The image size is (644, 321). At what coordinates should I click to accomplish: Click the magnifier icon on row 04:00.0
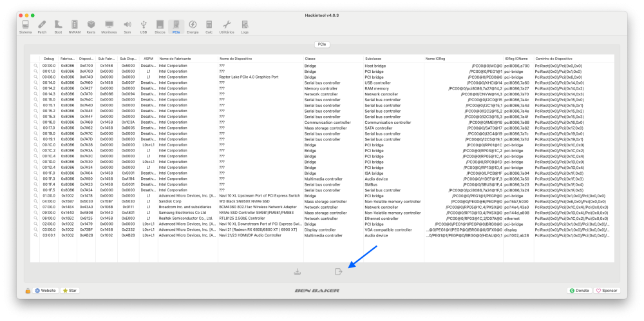pyautogui.click(x=35, y=201)
